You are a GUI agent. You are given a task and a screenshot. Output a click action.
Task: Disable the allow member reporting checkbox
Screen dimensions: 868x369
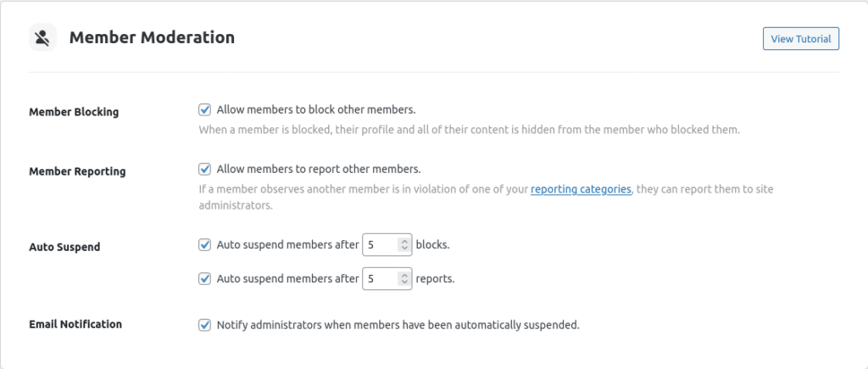(x=204, y=169)
